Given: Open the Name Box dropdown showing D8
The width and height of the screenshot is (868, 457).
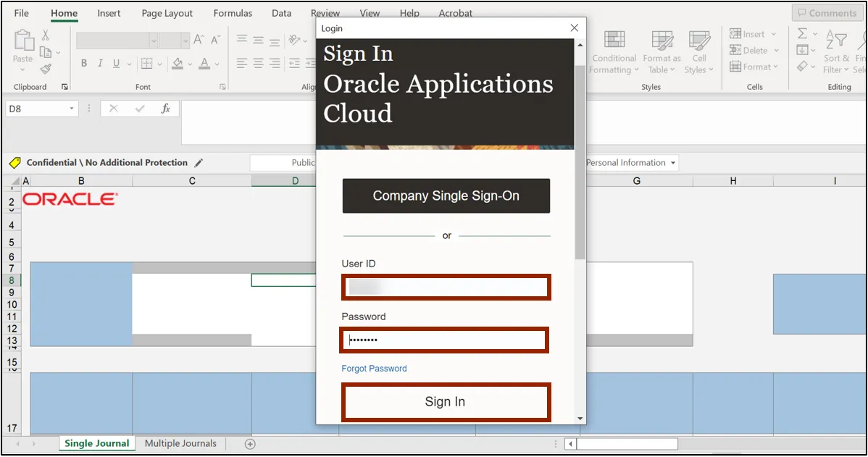Looking at the screenshot, I should pos(72,109).
